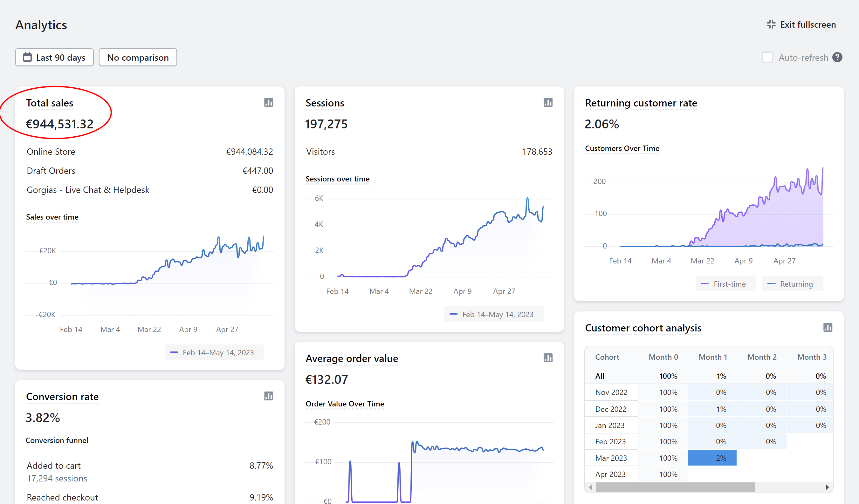859x504 pixels.
Task: Open the Total sales report icon
Action: pos(269,103)
